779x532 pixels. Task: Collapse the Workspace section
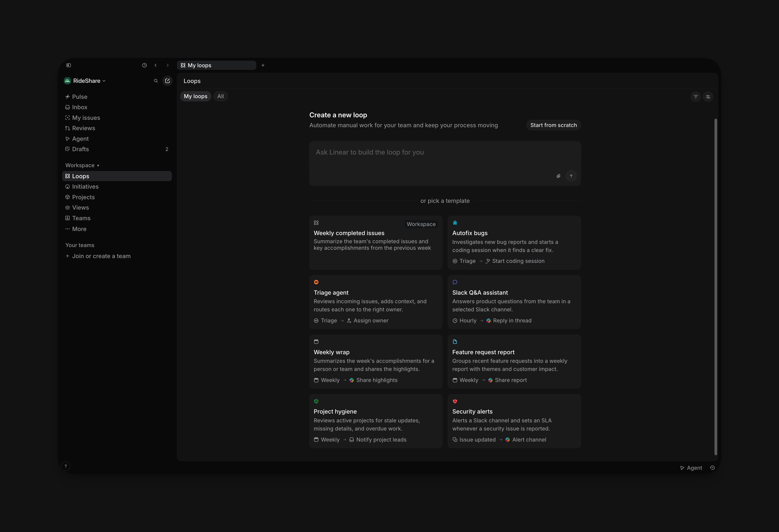tap(82, 165)
